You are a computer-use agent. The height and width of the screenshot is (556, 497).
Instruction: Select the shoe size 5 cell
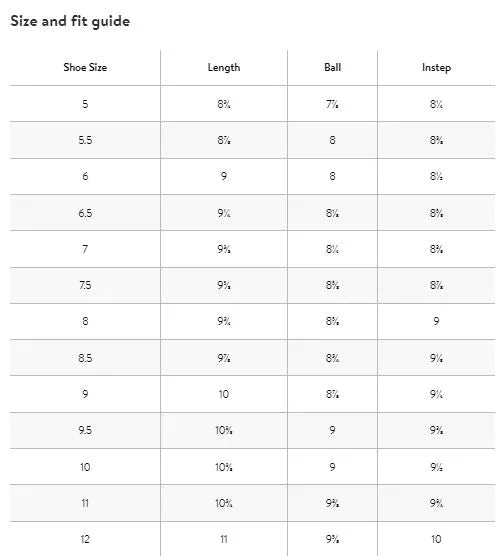[85, 104]
